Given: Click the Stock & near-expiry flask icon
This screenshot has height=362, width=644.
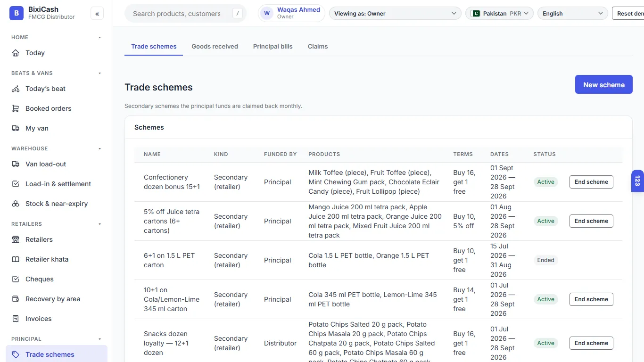Looking at the screenshot, I should point(16,204).
